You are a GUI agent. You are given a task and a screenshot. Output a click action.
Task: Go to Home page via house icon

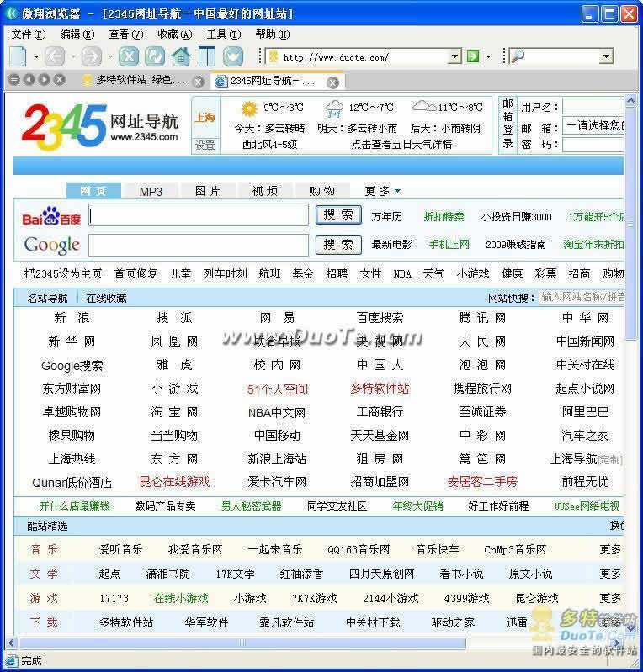tap(180, 56)
